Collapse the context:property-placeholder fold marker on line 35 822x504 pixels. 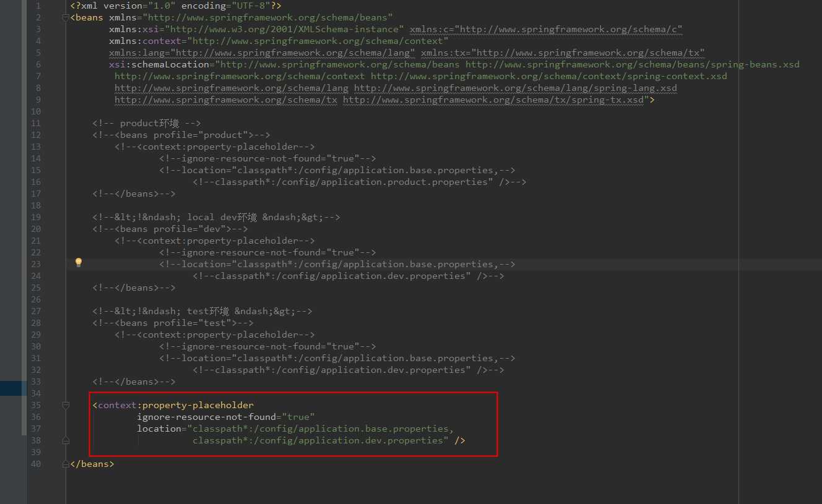(x=66, y=405)
